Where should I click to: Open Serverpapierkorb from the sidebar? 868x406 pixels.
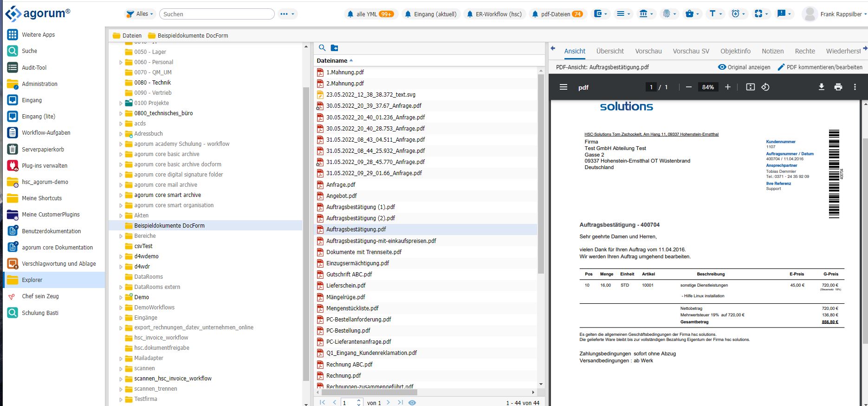coord(43,149)
